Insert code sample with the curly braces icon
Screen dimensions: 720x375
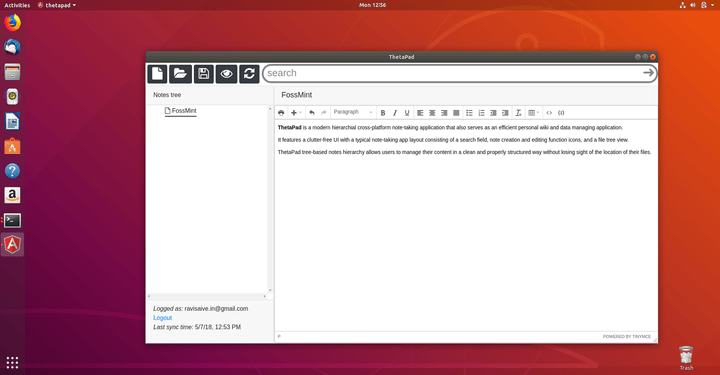tap(561, 112)
